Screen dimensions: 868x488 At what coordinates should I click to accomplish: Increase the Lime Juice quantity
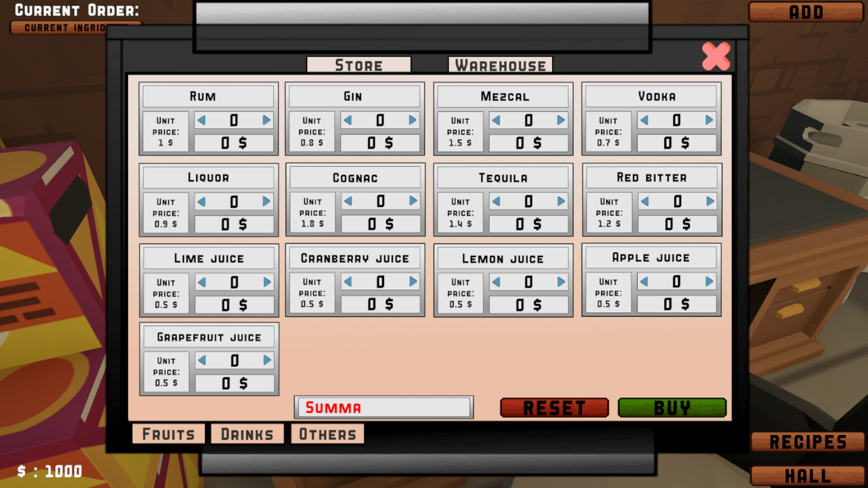(x=267, y=282)
